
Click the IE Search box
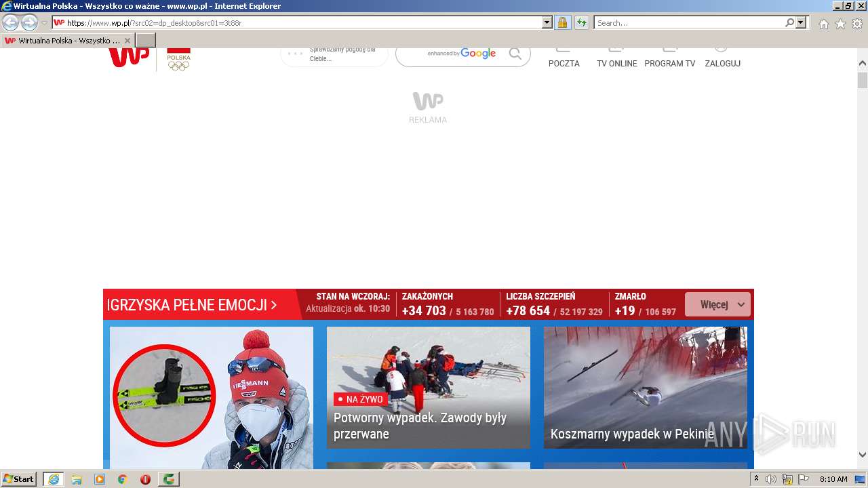689,22
